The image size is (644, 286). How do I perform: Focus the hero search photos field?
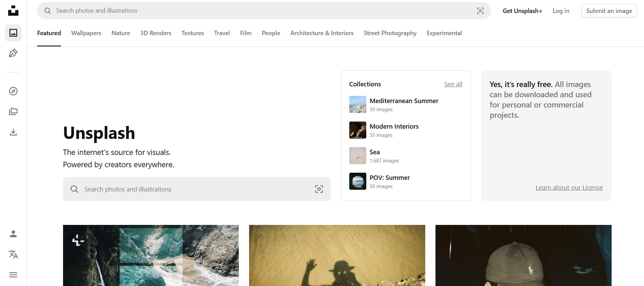coord(197,189)
